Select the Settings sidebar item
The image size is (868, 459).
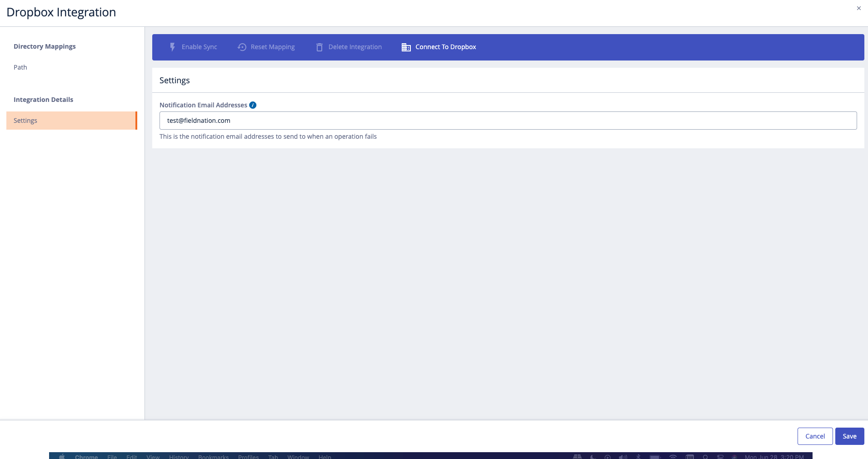click(x=71, y=121)
